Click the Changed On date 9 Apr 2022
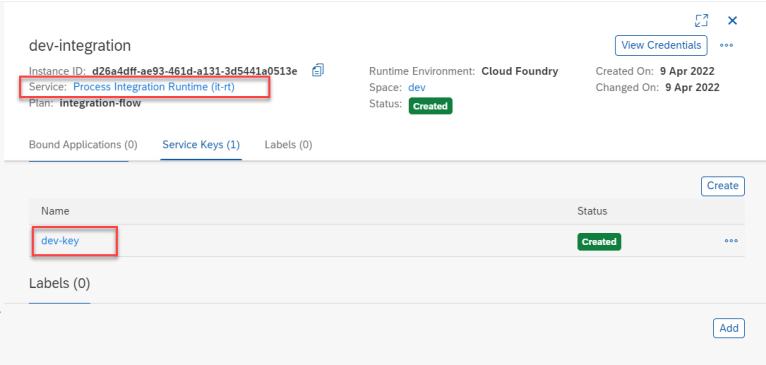Image resolution: width=766 pixels, height=365 pixels. (x=692, y=87)
